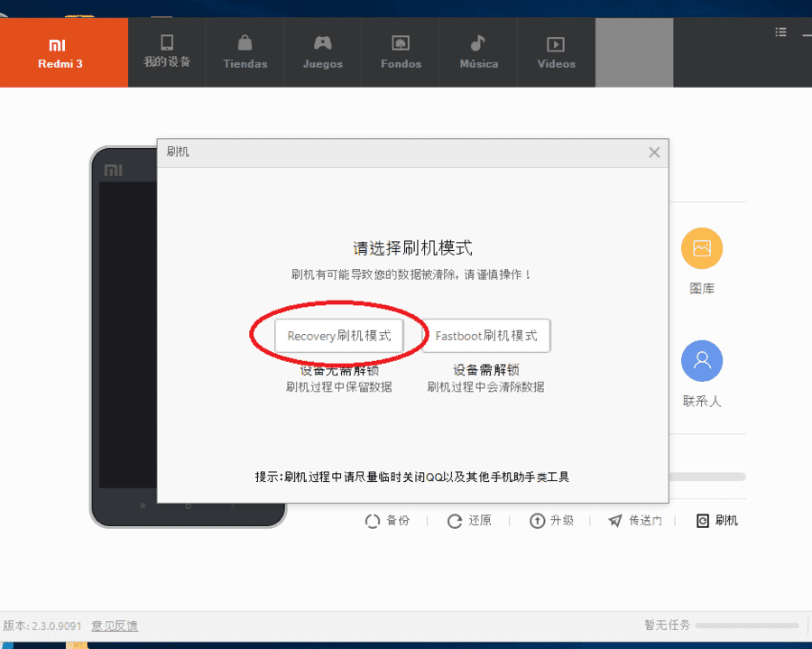Click the 暂无任务 status text
This screenshot has height=649, width=812.
click(667, 626)
